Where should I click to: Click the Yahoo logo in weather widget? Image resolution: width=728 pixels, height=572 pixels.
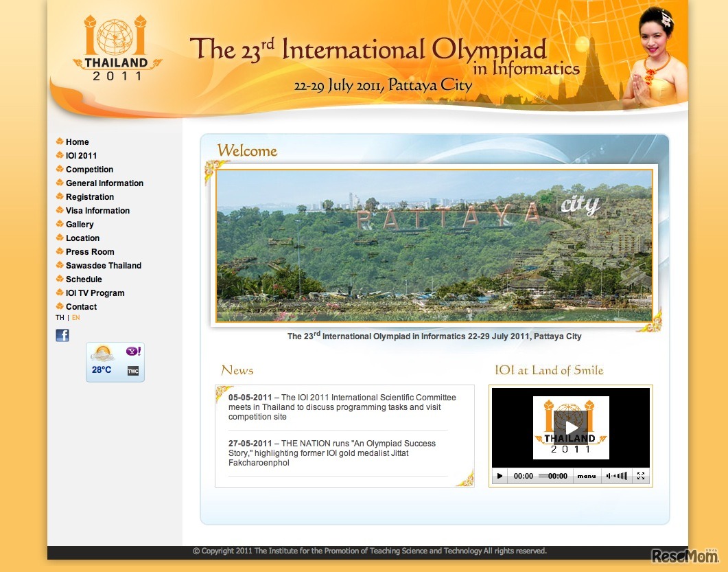[133, 352]
